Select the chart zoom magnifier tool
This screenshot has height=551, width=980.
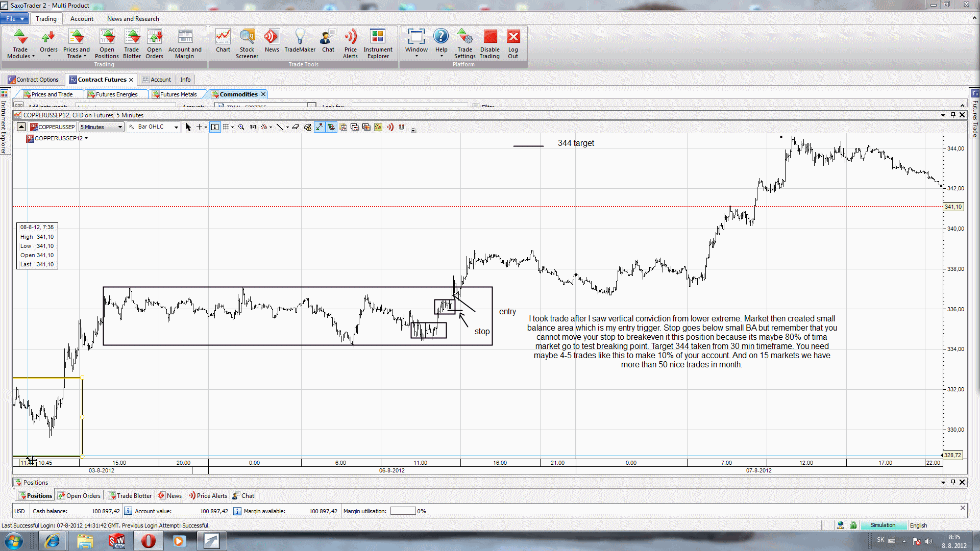pyautogui.click(x=241, y=127)
